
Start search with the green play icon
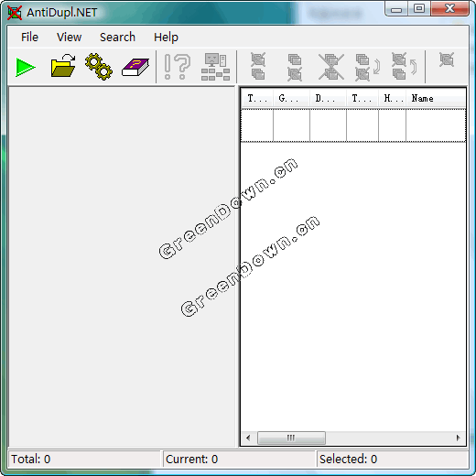coord(26,67)
